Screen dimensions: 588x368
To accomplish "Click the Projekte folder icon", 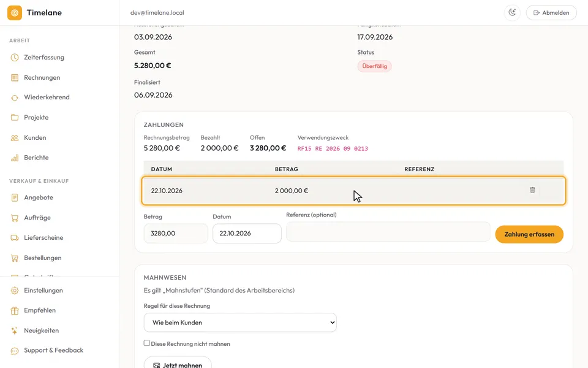I will [x=15, y=118].
